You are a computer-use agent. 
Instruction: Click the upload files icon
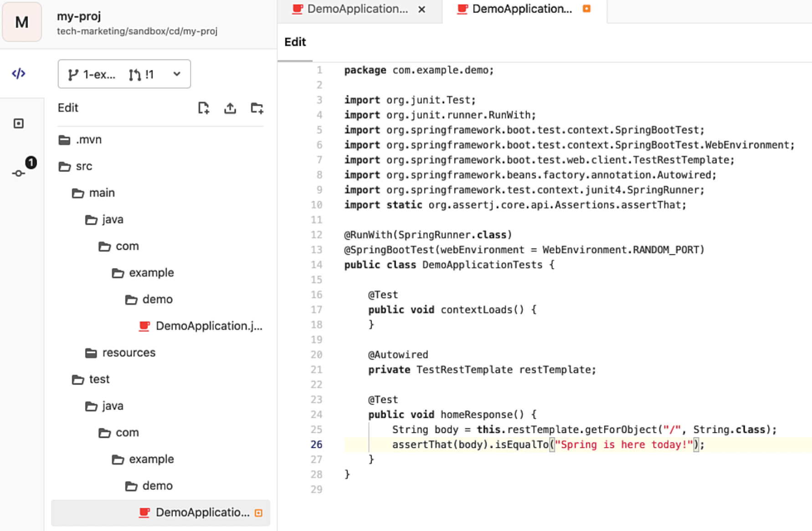click(231, 108)
